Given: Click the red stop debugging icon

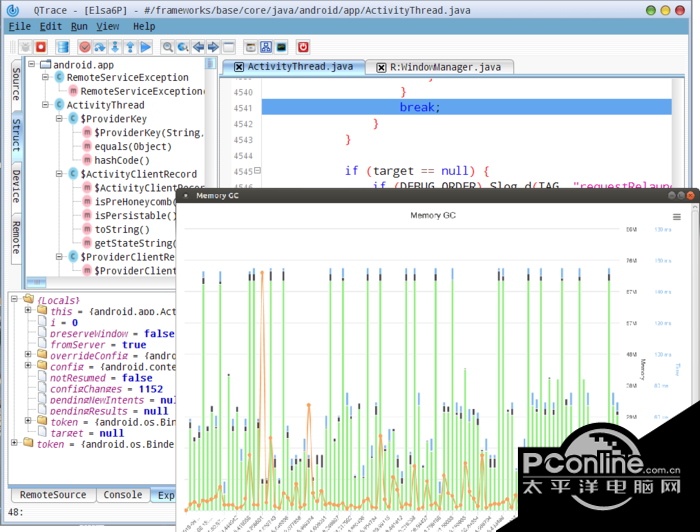Looking at the screenshot, I should tap(40, 47).
